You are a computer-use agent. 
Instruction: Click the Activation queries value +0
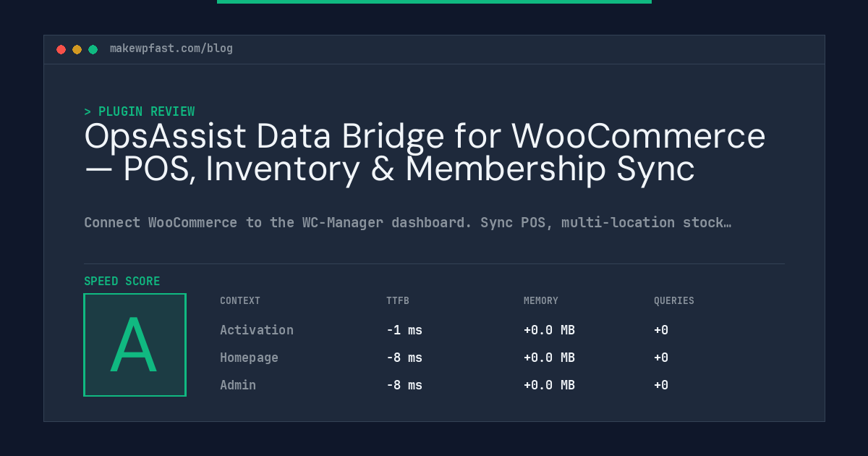coord(661,330)
